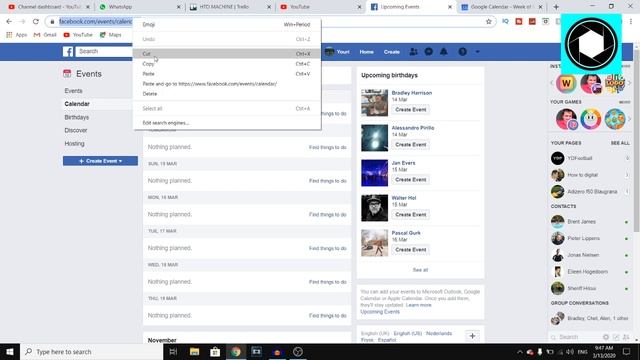Viewport: 640px width, 360px height.
Task: Switch to the Google Calendar tab
Action: [501, 7]
